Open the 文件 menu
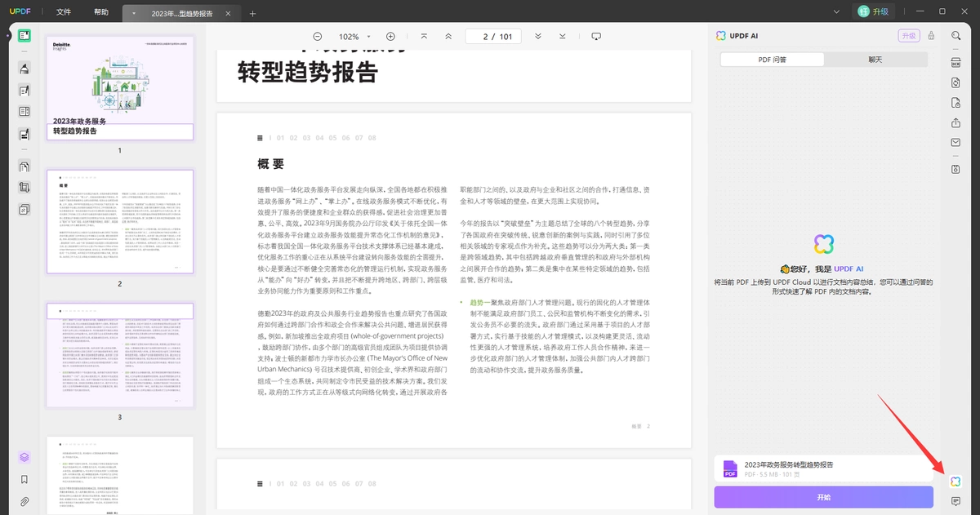Image resolution: width=980 pixels, height=515 pixels. pyautogui.click(x=64, y=12)
